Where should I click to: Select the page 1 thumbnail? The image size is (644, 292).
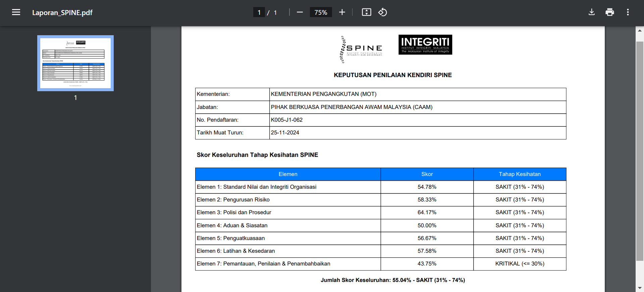pyautogui.click(x=75, y=63)
